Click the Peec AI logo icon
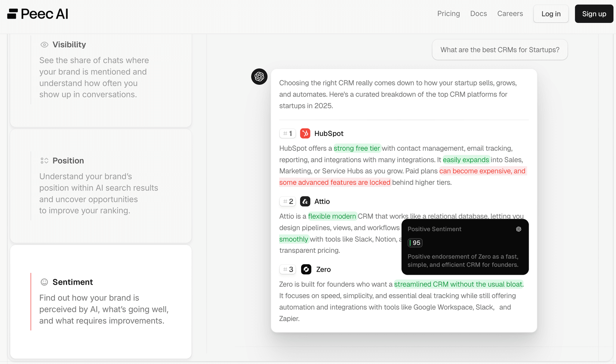 (12, 14)
